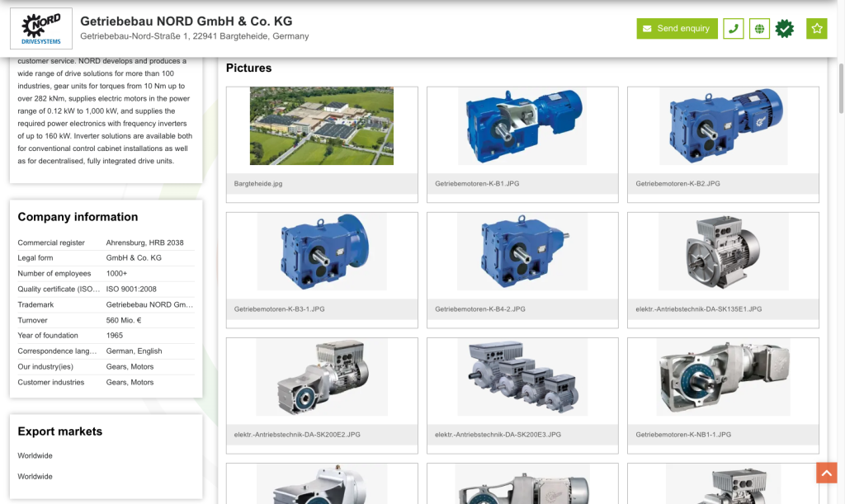Open Getriebemotoren-K-B2.JPG image
This screenshot has width=845, height=504.
(723, 126)
